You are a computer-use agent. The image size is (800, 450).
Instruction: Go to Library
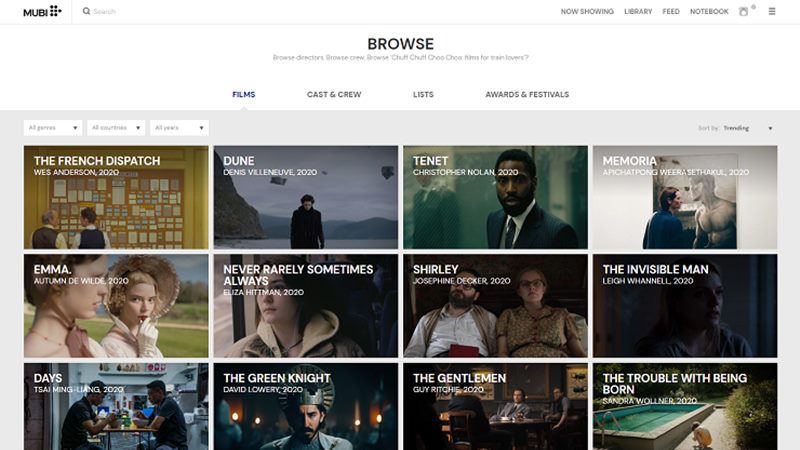638,11
